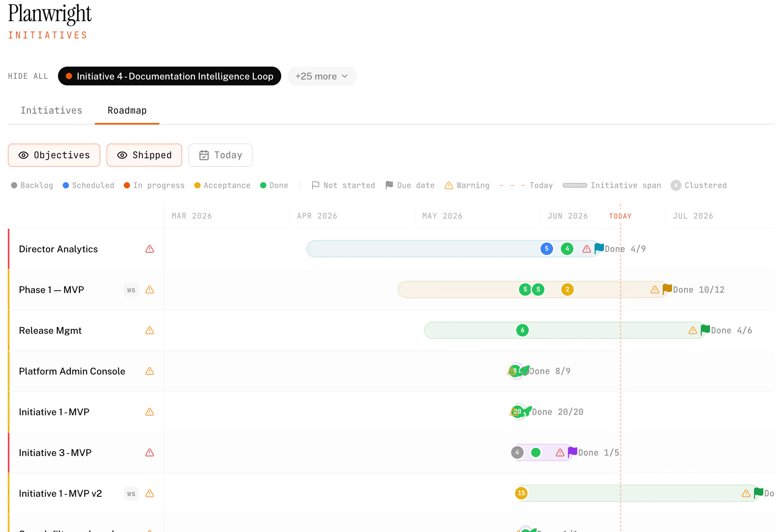
Task: Open Initiative 1 - MVP row
Action: click(x=54, y=412)
